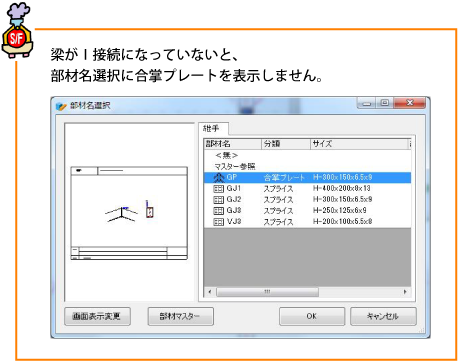Click the joint preview thumbnail
Viewport: 458px width, 361px height.
coord(129,213)
